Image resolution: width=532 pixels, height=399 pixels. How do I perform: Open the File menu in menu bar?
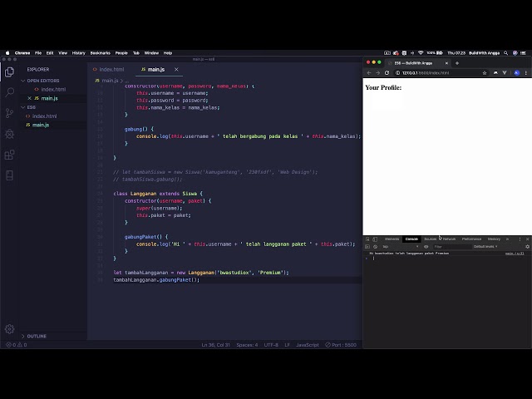(38, 53)
